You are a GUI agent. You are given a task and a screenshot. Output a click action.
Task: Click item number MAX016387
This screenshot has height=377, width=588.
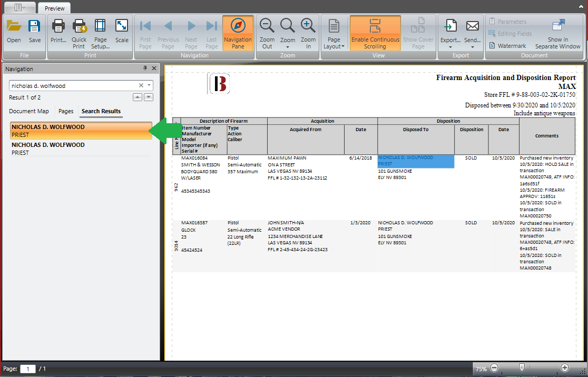pos(194,223)
